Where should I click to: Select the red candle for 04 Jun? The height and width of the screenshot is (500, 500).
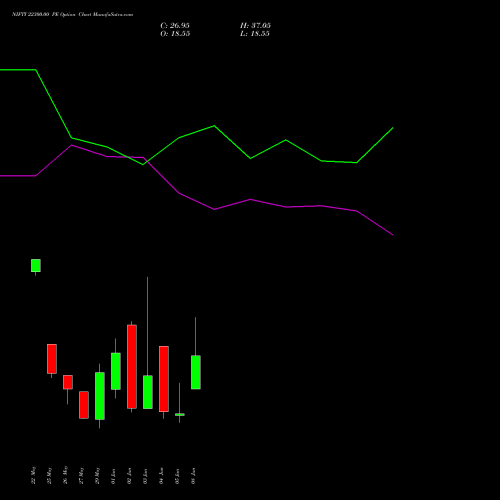[x=164, y=379]
